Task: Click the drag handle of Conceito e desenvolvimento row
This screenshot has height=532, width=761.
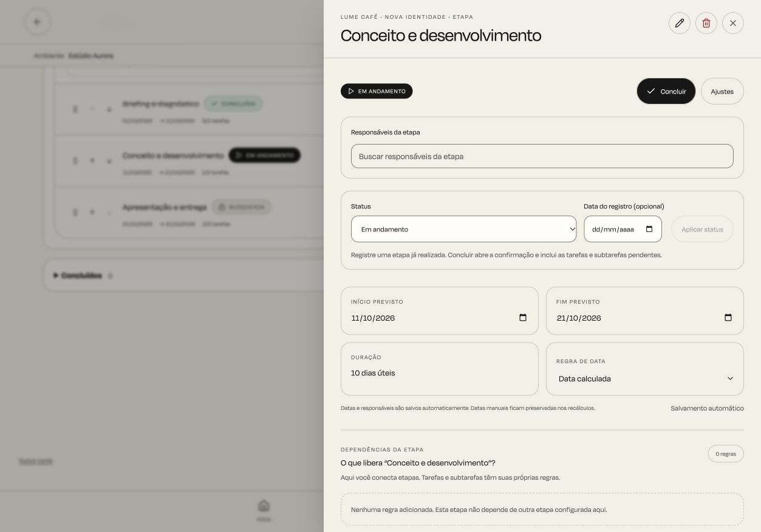Action: click(x=75, y=161)
